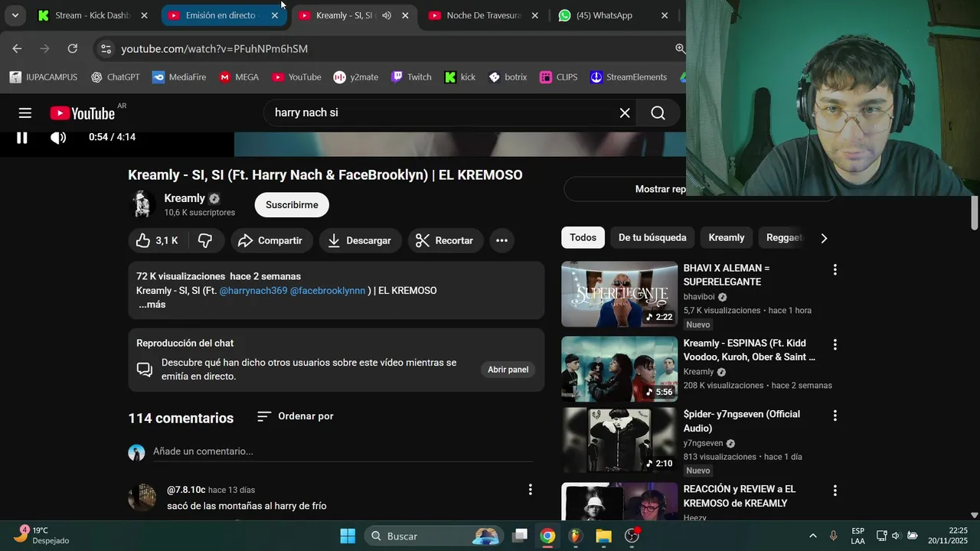Open menu for BHAVI X ALEMAN video

pos(835,269)
